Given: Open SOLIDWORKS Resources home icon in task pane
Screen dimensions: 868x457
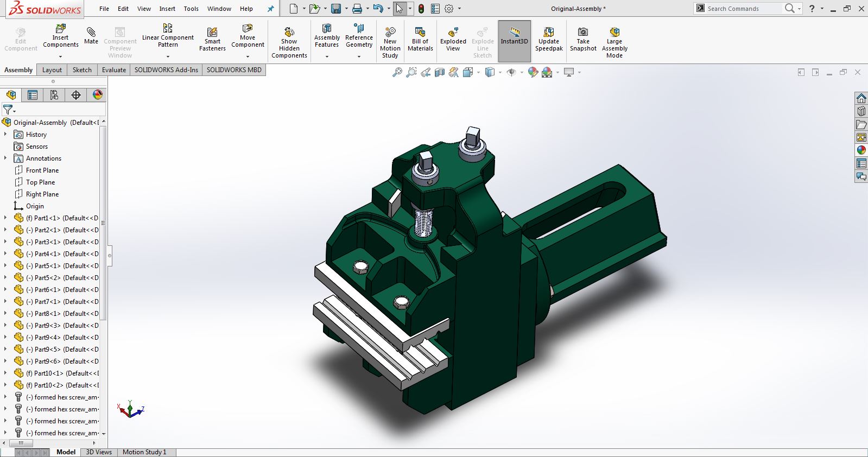Looking at the screenshot, I should (x=861, y=98).
